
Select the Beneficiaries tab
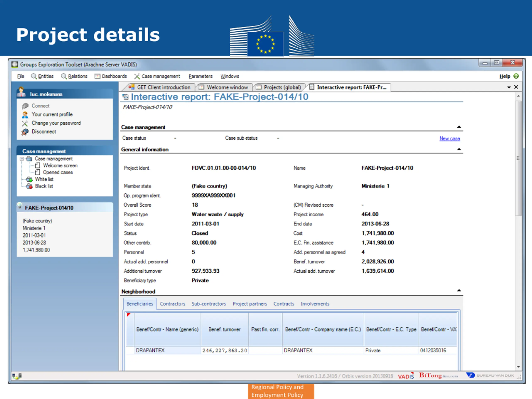[140, 304]
